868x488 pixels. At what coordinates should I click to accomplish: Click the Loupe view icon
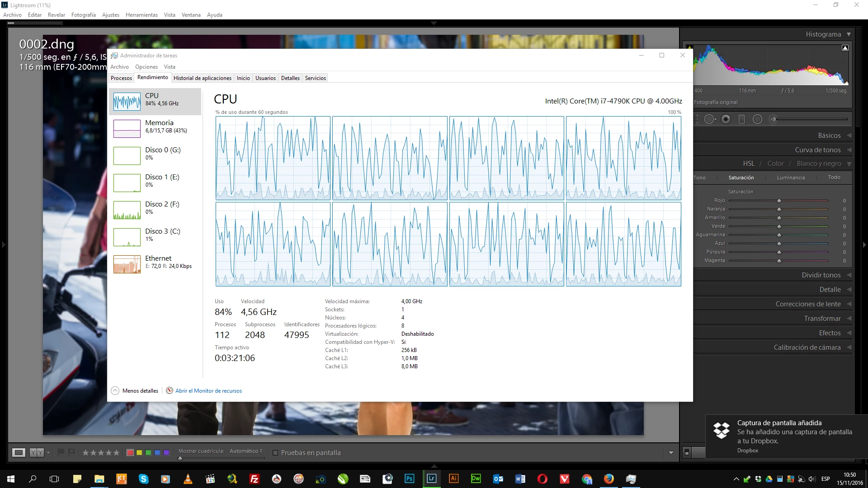(x=19, y=452)
